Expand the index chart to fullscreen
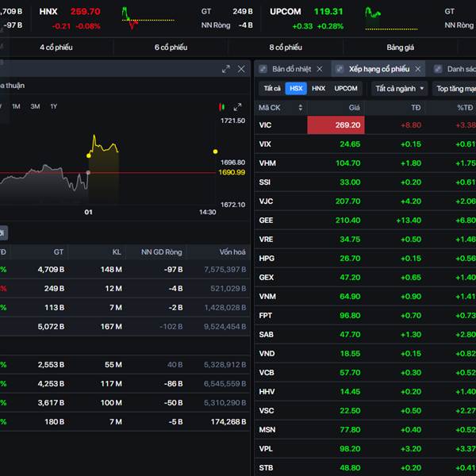This screenshot has width=476, height=476. (x=237, y=106)
